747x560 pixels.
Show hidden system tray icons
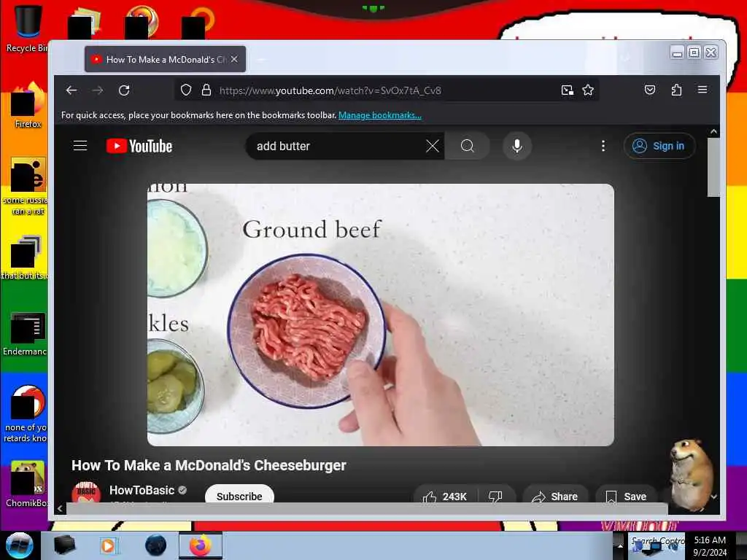(620, 545)
